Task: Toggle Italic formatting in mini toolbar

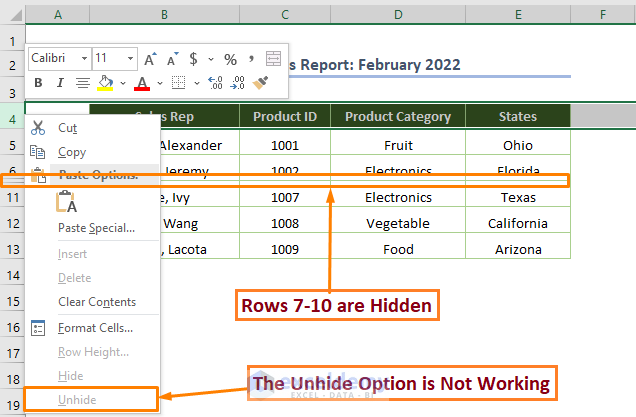Action: [60, 83]
